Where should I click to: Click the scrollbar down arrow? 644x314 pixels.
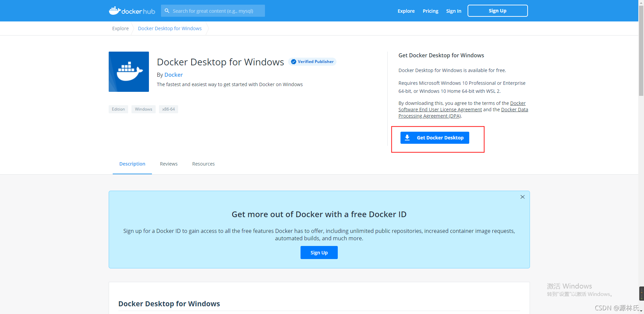[641, 311]
